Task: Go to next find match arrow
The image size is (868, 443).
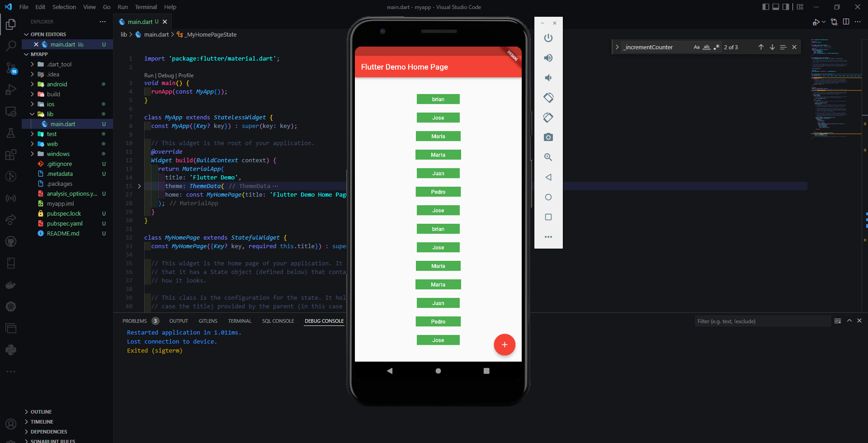Action: pyautogui.click(x=772, y=47)
